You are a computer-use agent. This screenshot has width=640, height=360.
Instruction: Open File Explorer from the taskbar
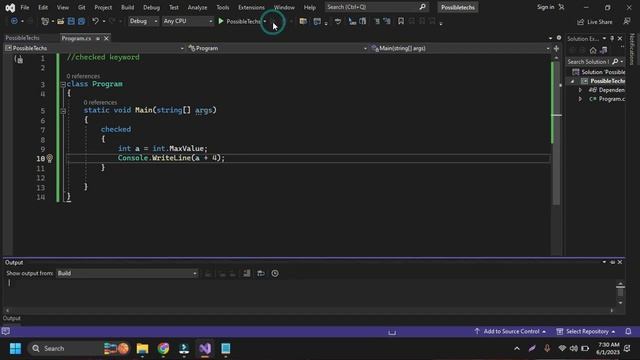click(x=142, y=349)
